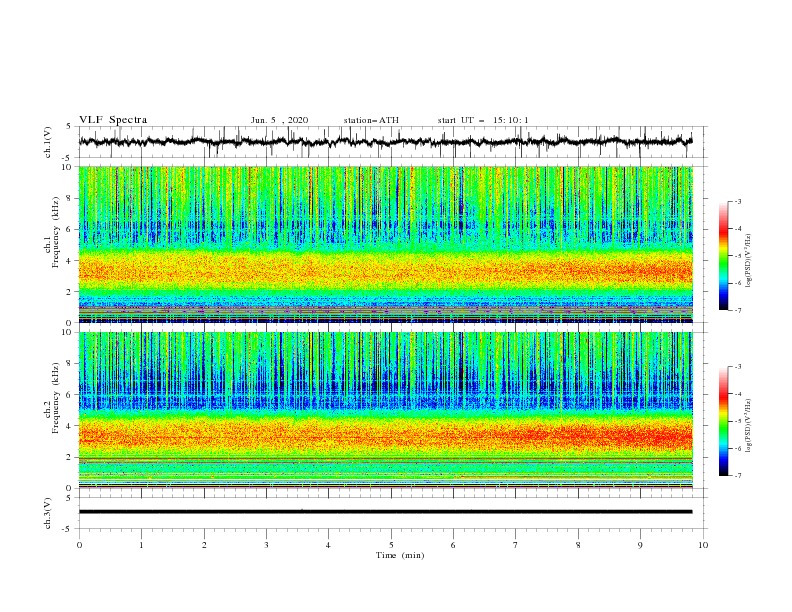Click the "-3" label on ch.2 color bar
The height and width of the screenshot is (612, 792).
[x=737, y=367]
